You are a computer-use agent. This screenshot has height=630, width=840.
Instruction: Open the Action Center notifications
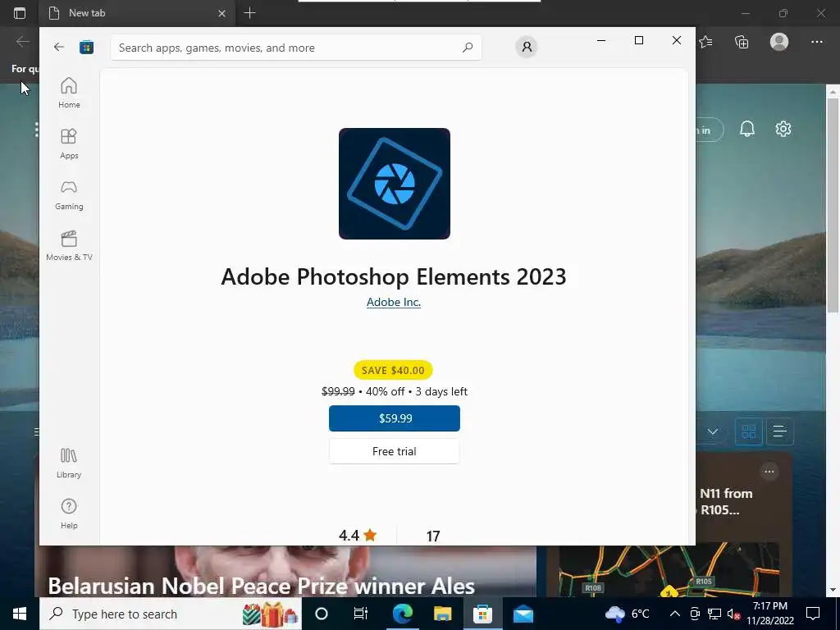click(x=813, y=614)
